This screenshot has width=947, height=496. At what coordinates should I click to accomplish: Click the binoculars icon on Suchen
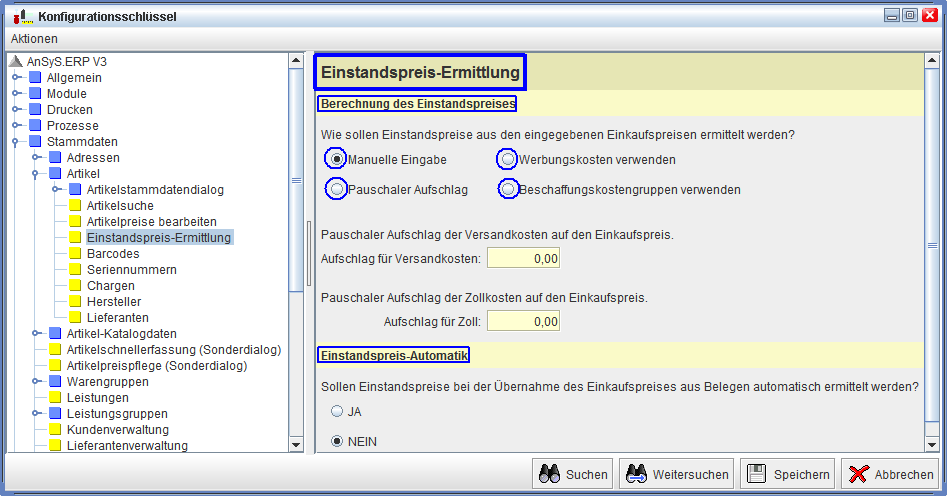click(x=549, y=474)
